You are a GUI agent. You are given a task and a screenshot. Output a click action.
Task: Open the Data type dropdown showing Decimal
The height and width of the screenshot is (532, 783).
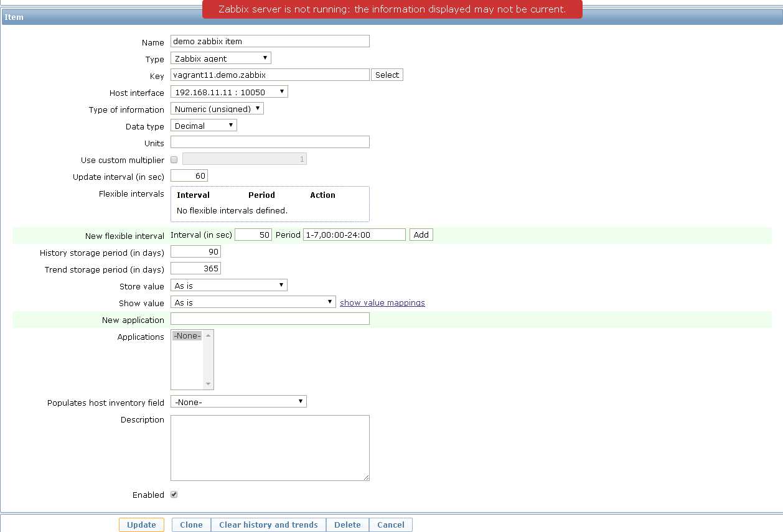[x=204, y=126]
